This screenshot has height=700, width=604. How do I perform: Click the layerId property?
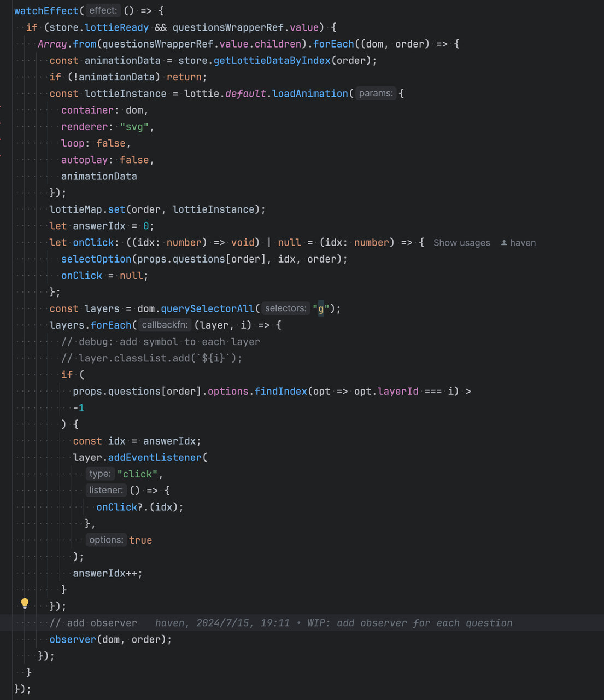tap(398, 392)
